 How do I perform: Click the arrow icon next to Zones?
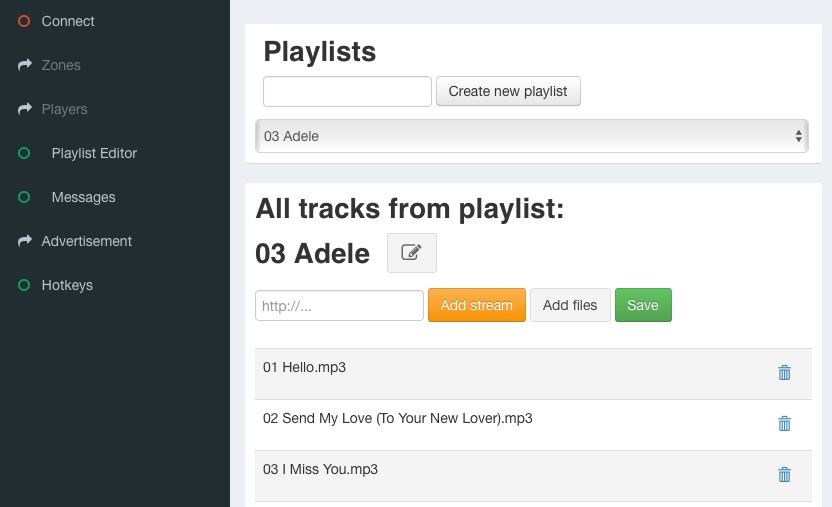click(x=25, y=65)
